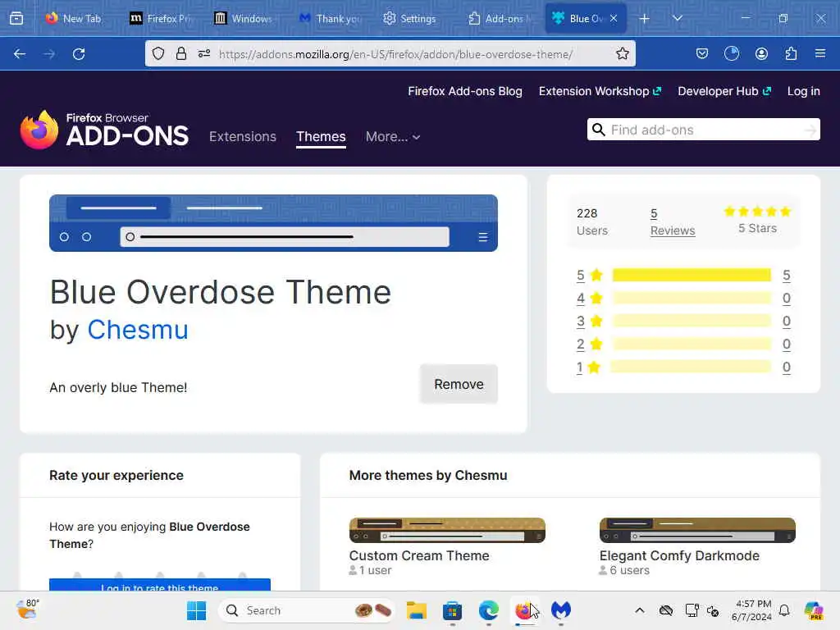Open Copilot preview icon in the taskbar
The image size is (840, 630).
point(814,610)
